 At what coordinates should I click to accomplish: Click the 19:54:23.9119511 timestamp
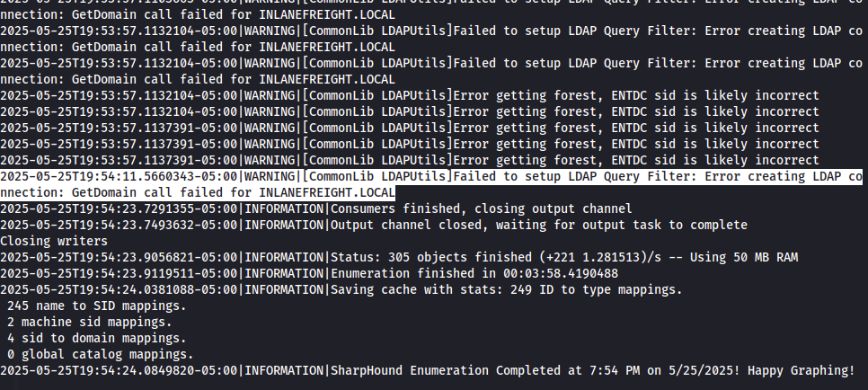[119, 273]
